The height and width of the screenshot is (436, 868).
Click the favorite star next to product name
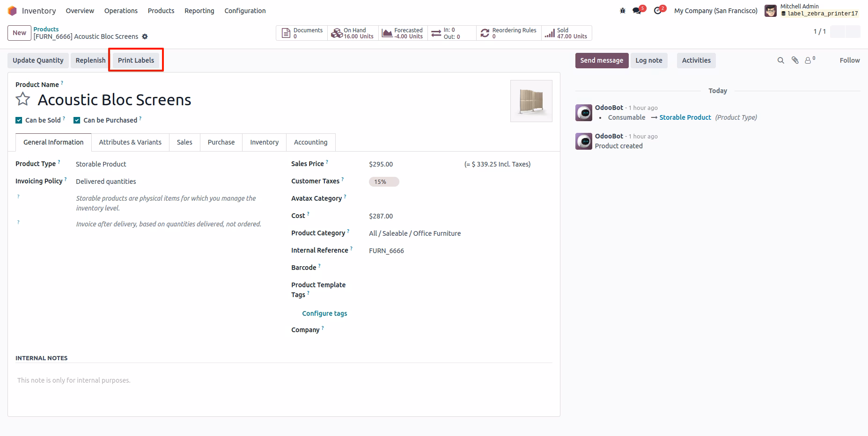click(x=23, y=99)
